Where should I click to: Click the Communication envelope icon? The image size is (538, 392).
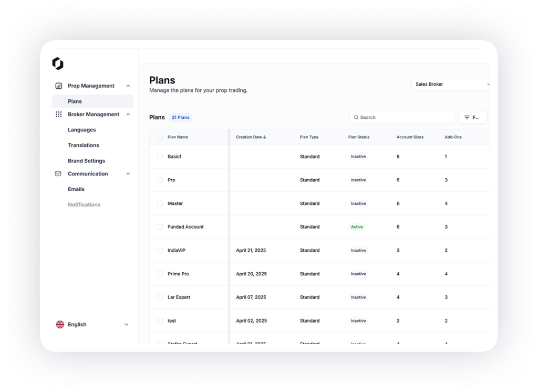(x=58, y=173)
